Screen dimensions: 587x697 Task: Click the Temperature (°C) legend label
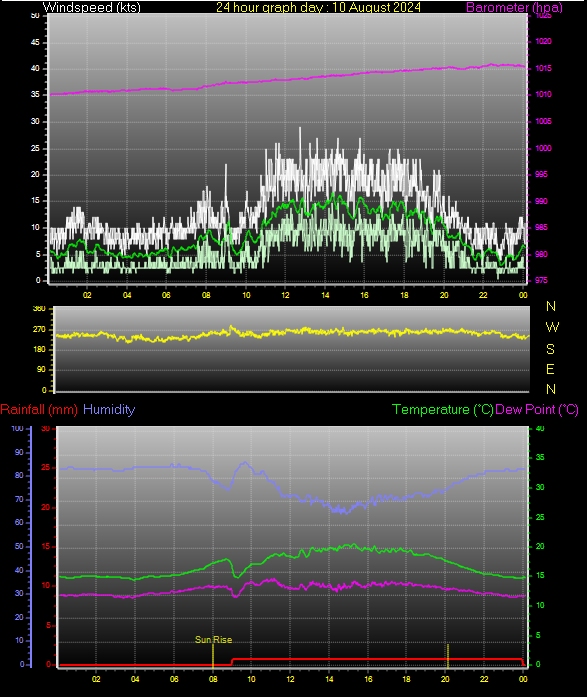click(x=443, y=409)
